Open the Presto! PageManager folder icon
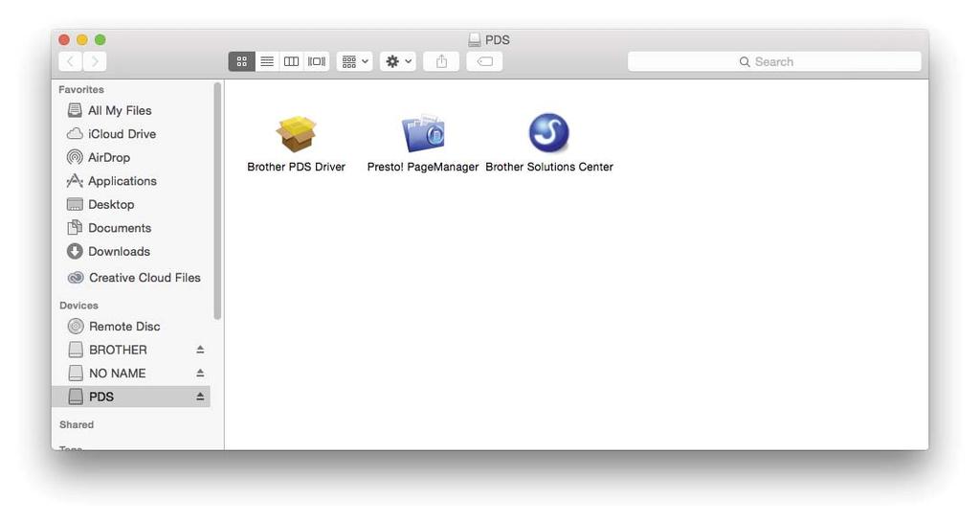 [423, 133]
